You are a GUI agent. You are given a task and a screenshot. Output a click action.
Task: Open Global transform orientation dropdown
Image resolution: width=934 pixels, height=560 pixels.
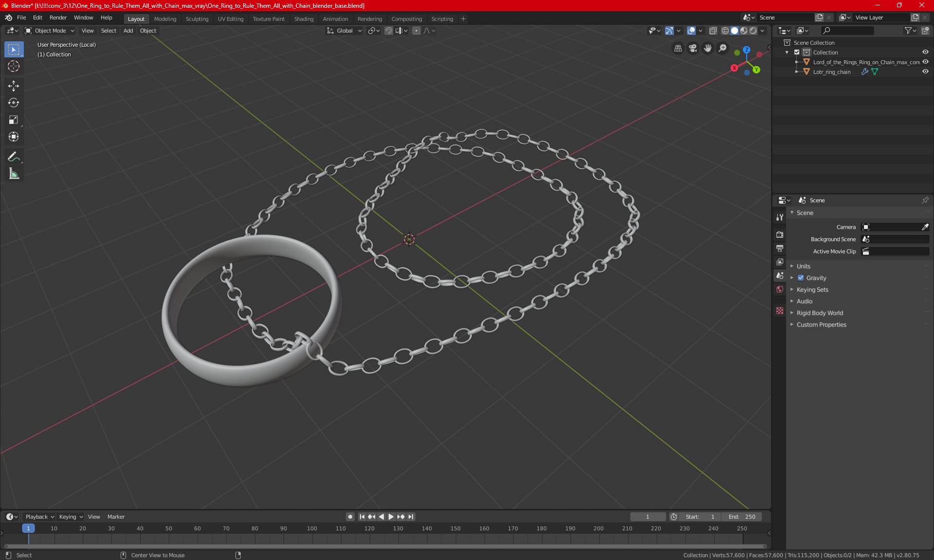pos(344,31)
